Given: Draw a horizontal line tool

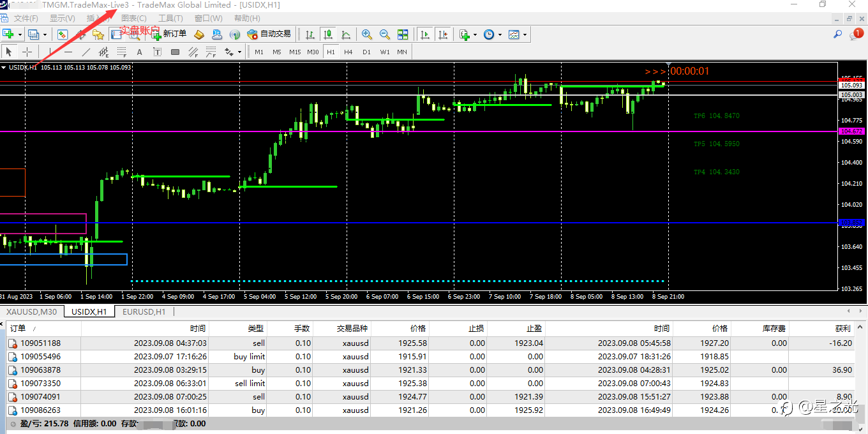Looking at the screenshot, I should pyautogui.click(x=68, y=52).
